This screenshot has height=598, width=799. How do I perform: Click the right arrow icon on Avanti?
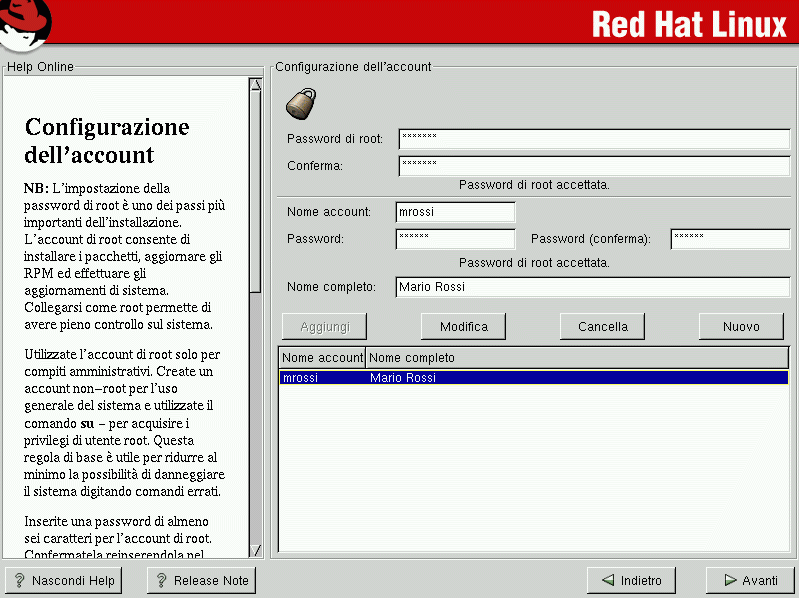[727, 580]
